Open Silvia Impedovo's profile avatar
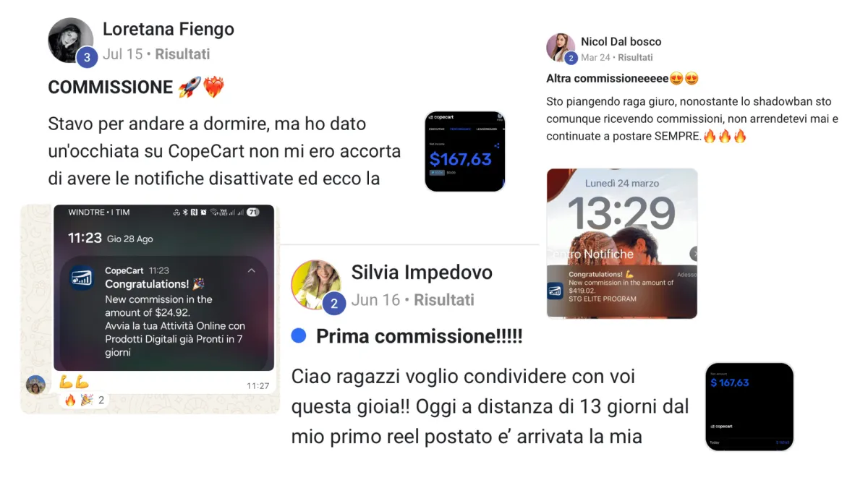Image resolution: width=868 pixels, height=488 pixels. pos(316,284)
